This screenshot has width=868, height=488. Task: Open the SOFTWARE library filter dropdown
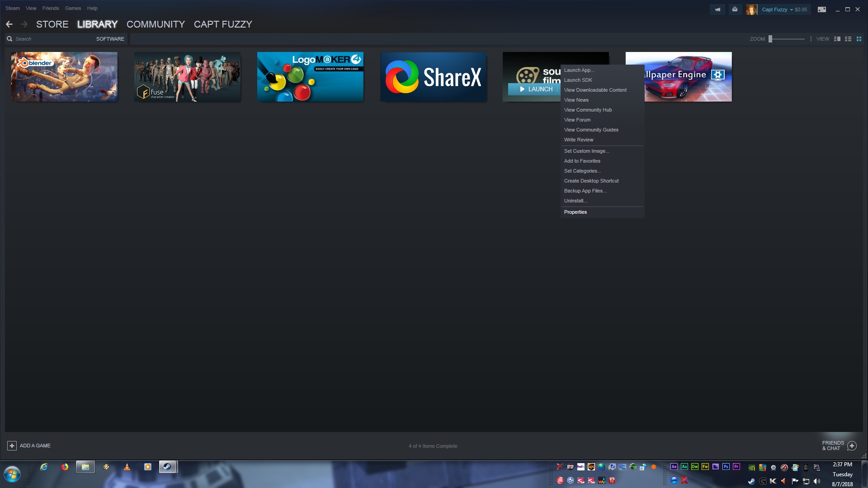110,39
